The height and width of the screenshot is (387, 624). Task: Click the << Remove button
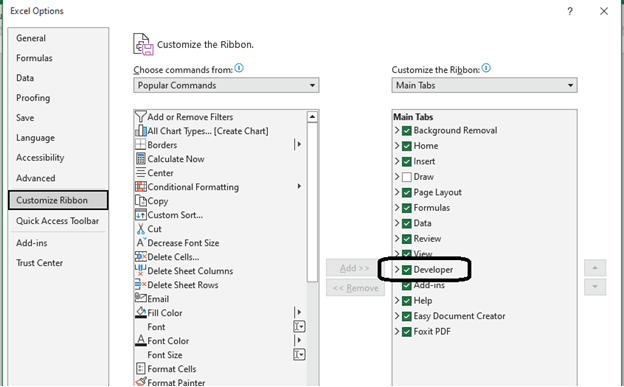tap(355, 288)
